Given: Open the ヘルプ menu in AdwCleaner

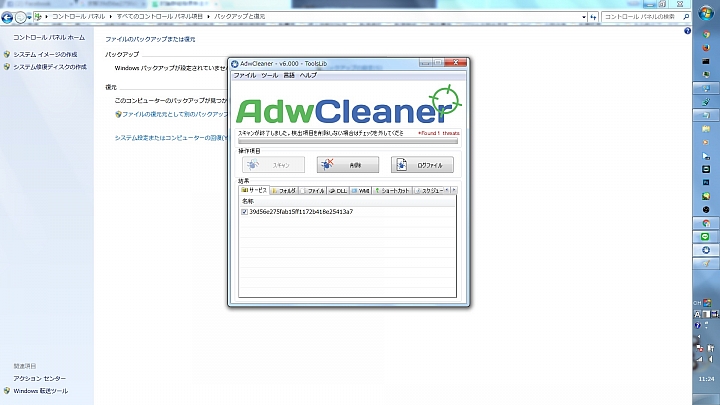Looking at the screenshot, I should 308,75.
